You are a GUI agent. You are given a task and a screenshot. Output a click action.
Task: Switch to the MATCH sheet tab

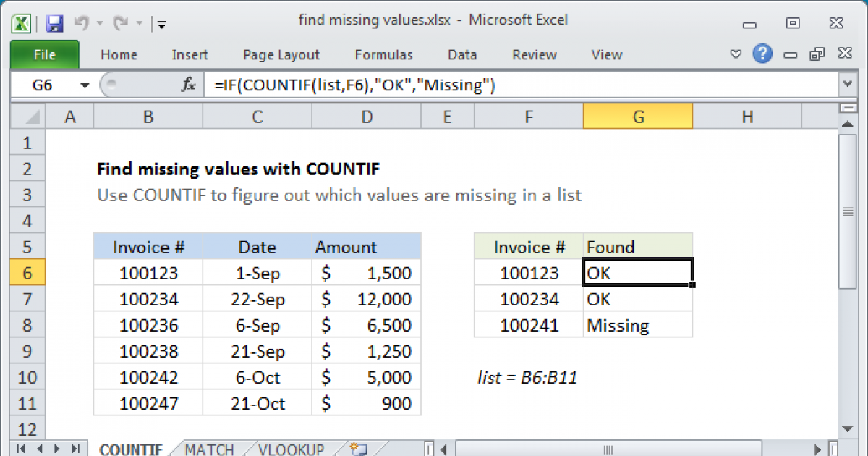click(x=209, y=449)
